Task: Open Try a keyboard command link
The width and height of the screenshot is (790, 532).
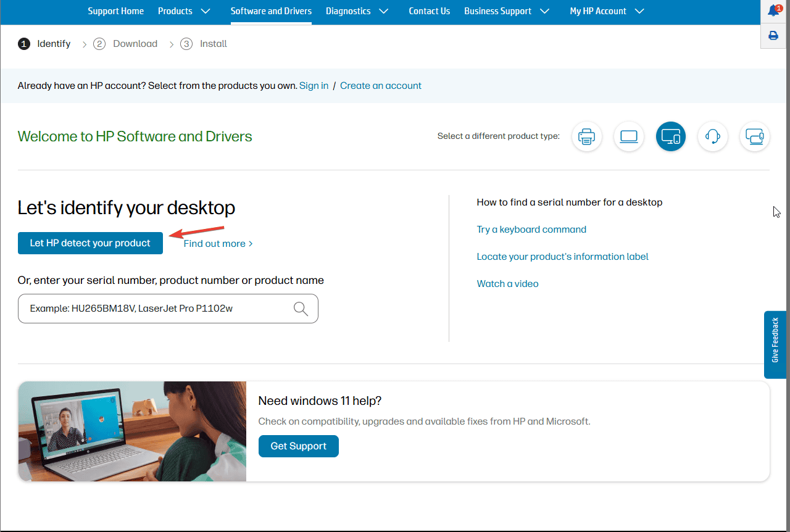Action: (531, 230)
